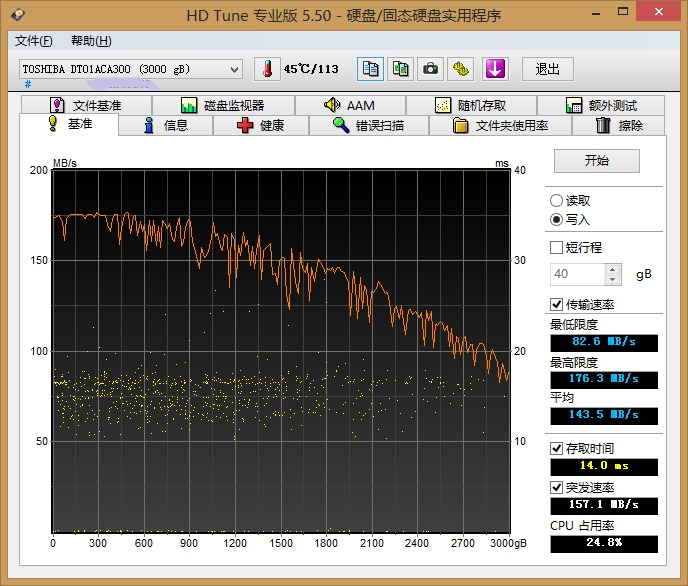Switch to the 错误扫描 tab
This screenshot has height=586, width=688.
[369, 126]
